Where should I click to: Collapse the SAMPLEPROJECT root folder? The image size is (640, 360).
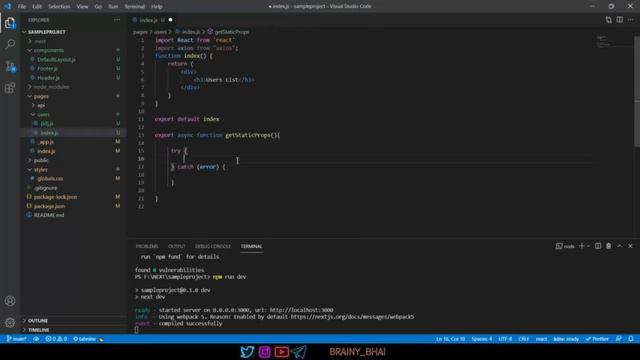click(x=47, y=32)
